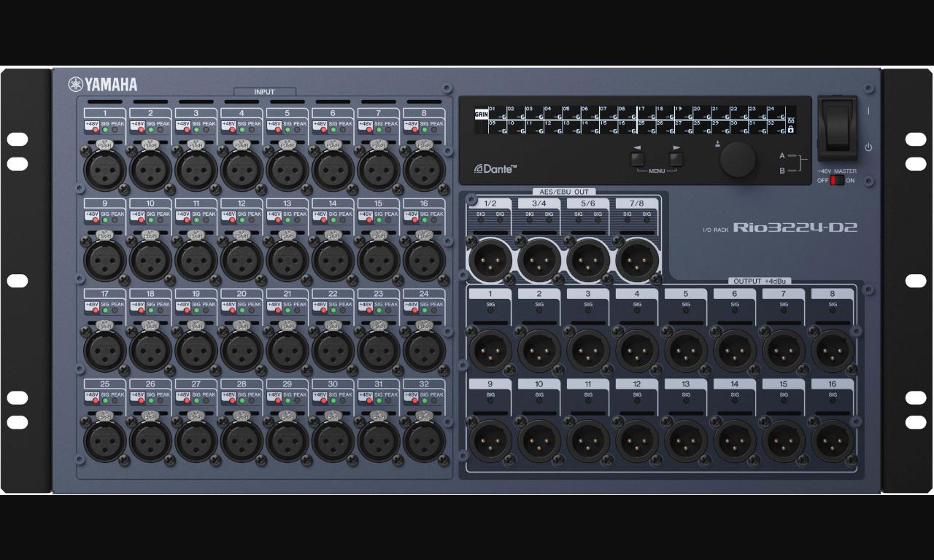Screen dimensions: 934x560
Task: Click the XLR input 25 connector
Action: tap(105, 441)
